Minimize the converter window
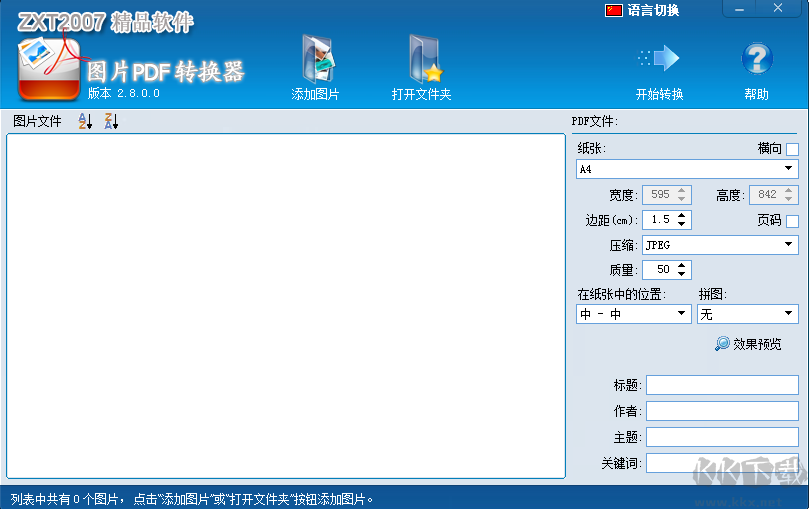Viewport: 809px width, 509px height. (x=739, y=9)
